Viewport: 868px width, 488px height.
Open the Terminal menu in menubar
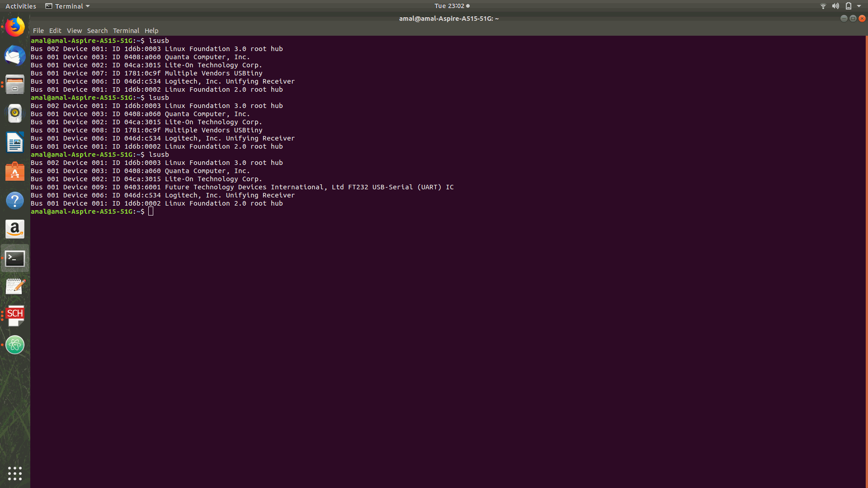click(126, 31)
